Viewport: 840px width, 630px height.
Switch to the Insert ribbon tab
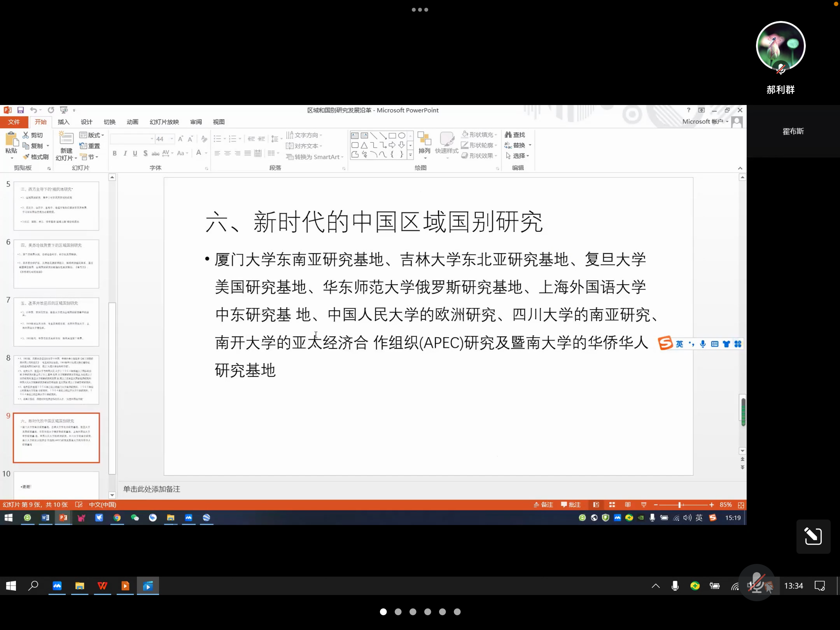point(63,122)
